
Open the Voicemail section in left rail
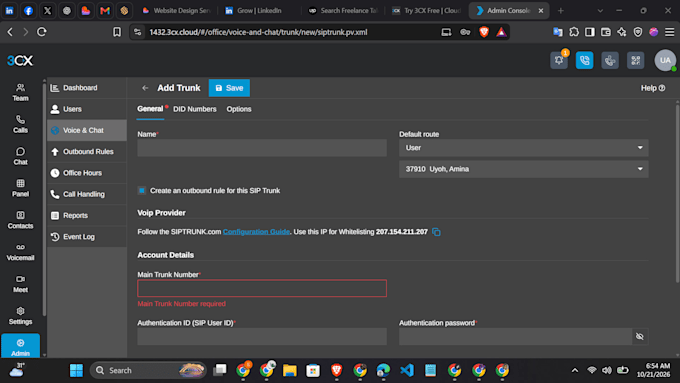pyautogui.click(x=20, y=252)
